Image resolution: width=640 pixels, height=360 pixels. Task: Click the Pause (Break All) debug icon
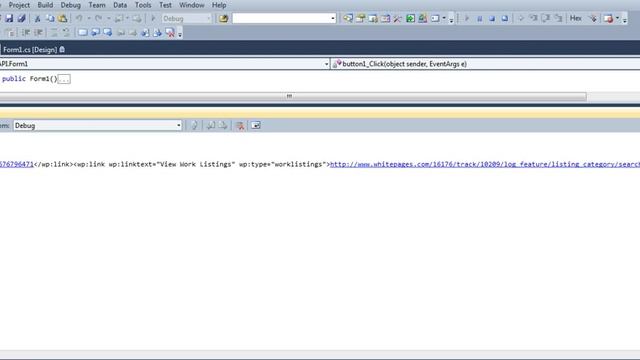(480, 18)
